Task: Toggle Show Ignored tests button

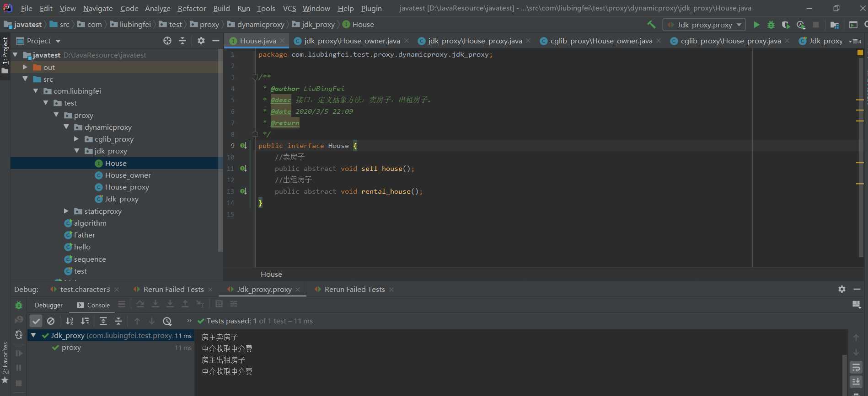Action: [51, 321]
